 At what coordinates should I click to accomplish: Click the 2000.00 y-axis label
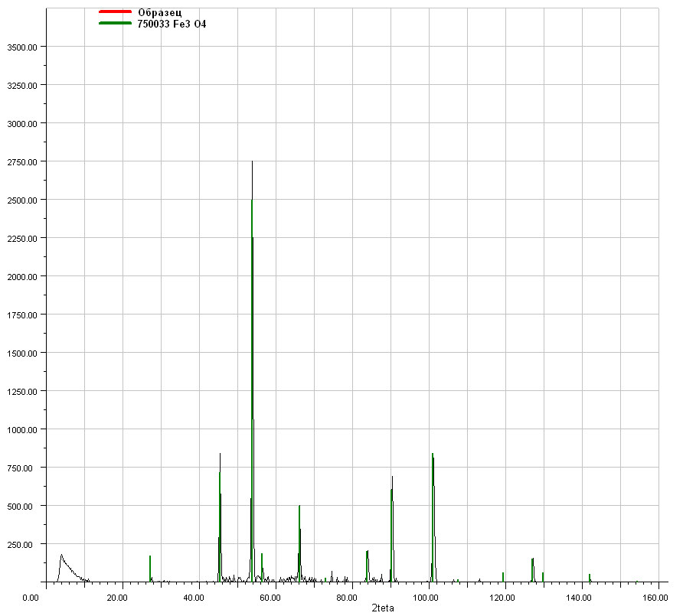point(22,277)
